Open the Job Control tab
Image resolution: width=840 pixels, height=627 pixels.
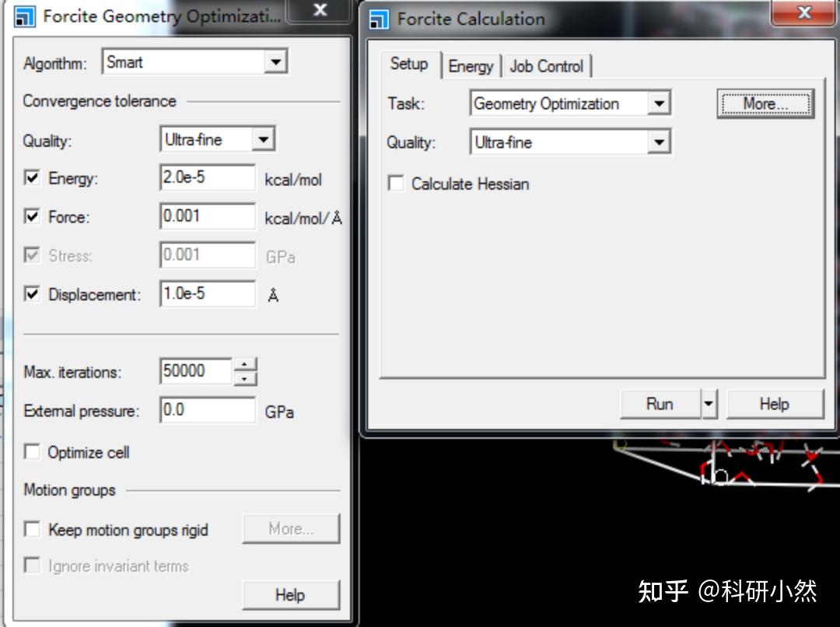coord(548,65)
